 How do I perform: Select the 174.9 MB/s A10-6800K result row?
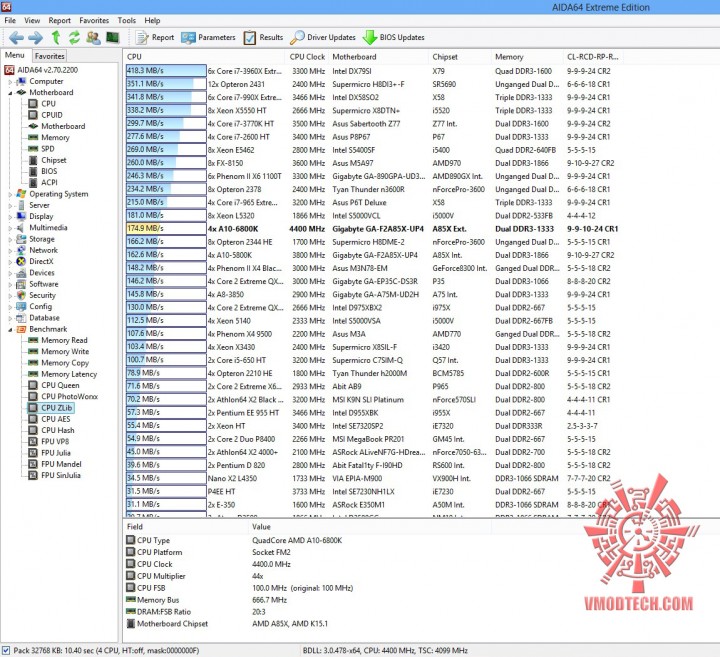[372, 229]
